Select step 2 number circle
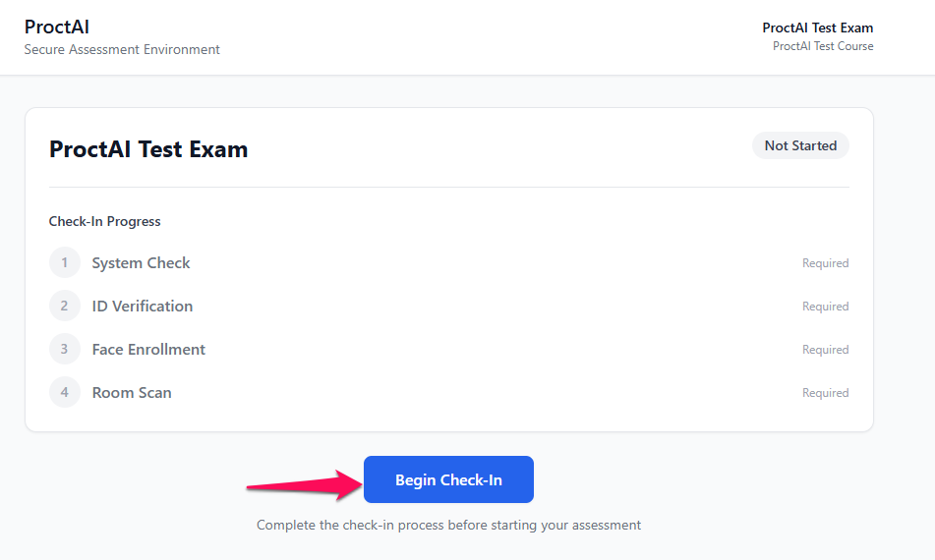 pyautogui.click(x=65, y=306)
